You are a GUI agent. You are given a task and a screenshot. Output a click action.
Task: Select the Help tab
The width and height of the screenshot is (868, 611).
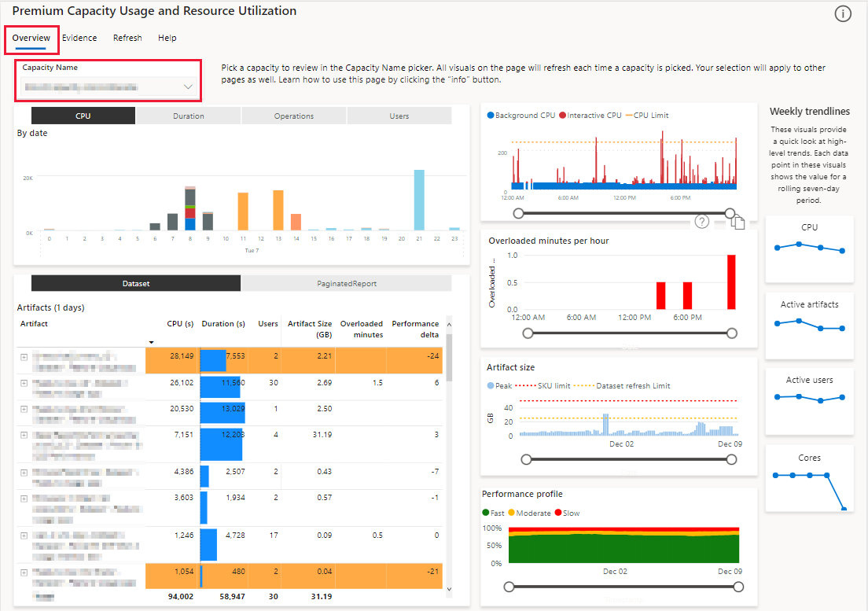167,37
